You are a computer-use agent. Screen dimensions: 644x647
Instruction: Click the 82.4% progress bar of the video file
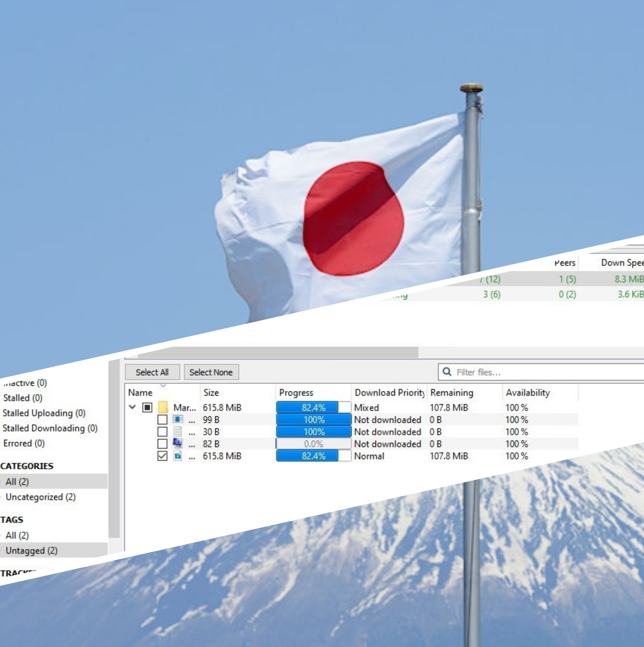click(x=313, y=456)
